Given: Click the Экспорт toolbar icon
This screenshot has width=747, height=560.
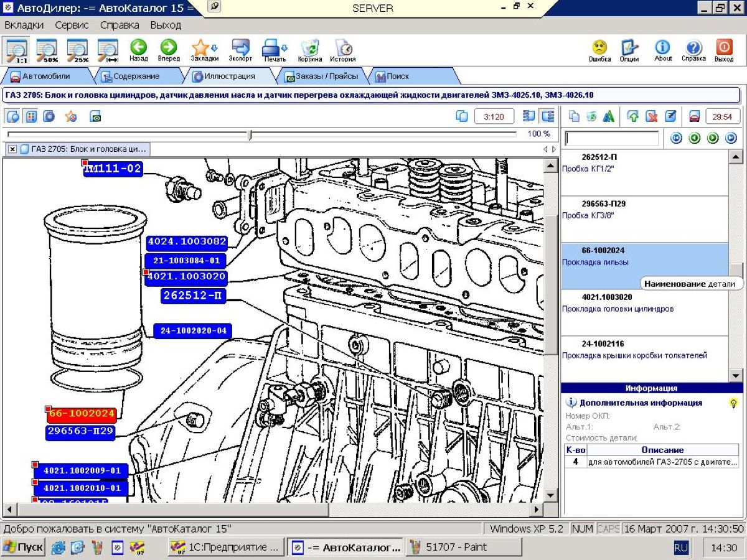Looking at the screenshot, I should [240, 50].
